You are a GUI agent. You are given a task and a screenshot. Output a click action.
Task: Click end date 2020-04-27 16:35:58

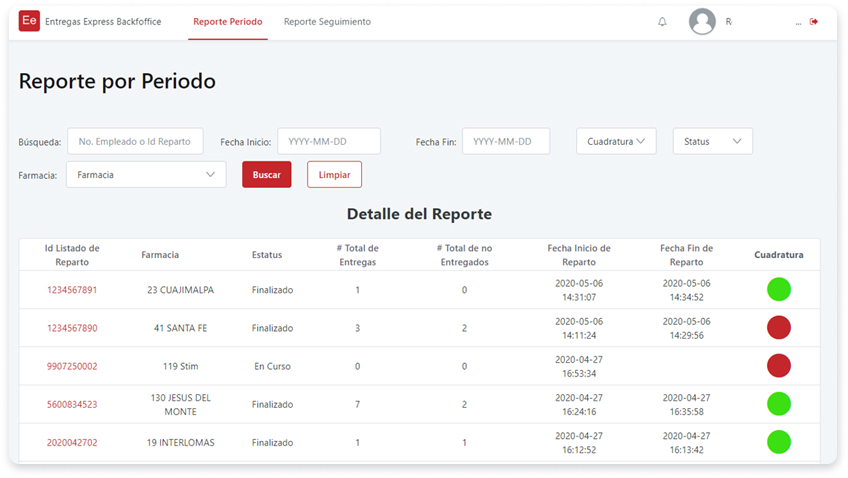pyautogui.click(x=686, y=404)
